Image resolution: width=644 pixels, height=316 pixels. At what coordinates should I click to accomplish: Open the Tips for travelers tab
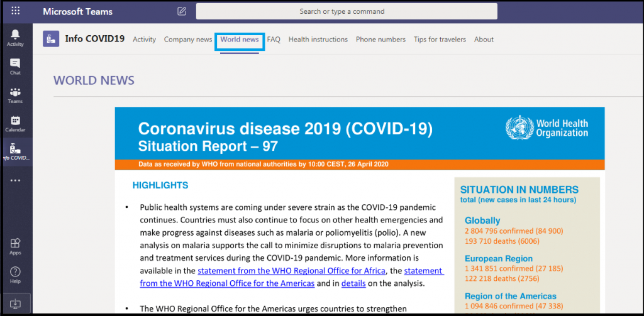[440, 40]
